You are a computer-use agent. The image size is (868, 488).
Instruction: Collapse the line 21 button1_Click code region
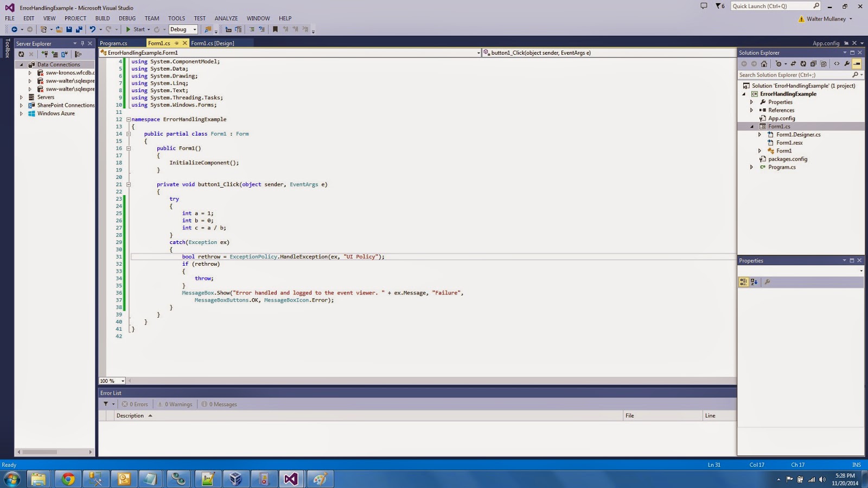[128, 184]
